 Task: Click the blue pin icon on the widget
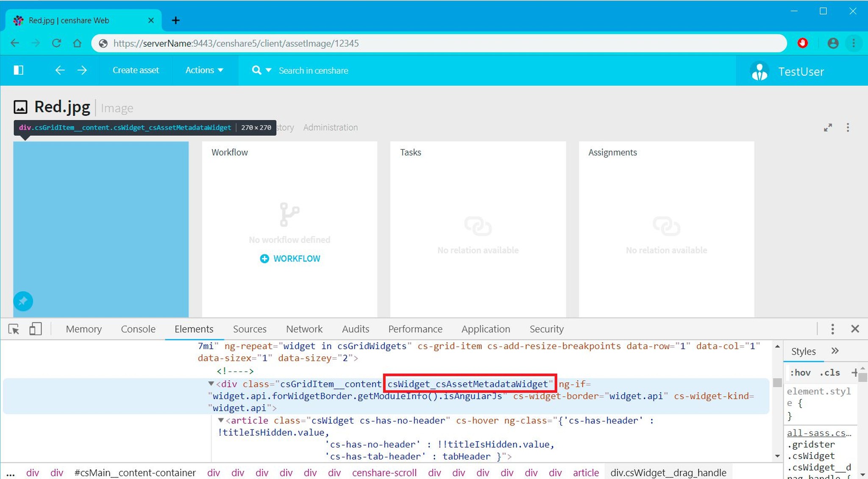click(23, 301)
